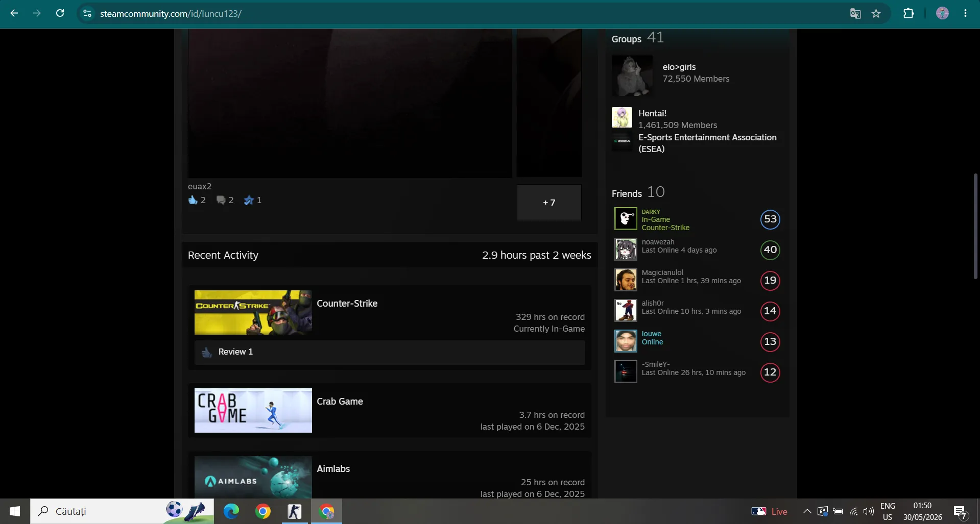Open the Counter-Strike game banner
The image size is (980, 524).
click(253, 312)
